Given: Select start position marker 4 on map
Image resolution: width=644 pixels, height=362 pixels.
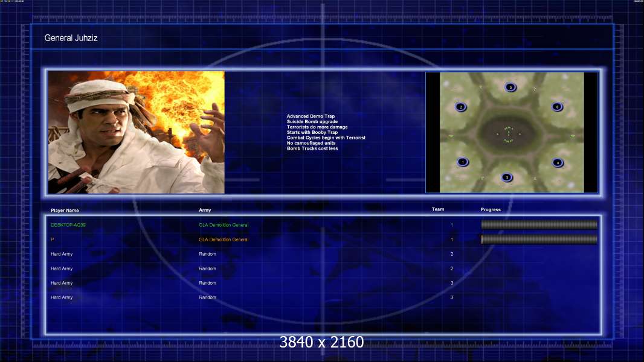Looking at the screenshot, I should pos(558,163).
